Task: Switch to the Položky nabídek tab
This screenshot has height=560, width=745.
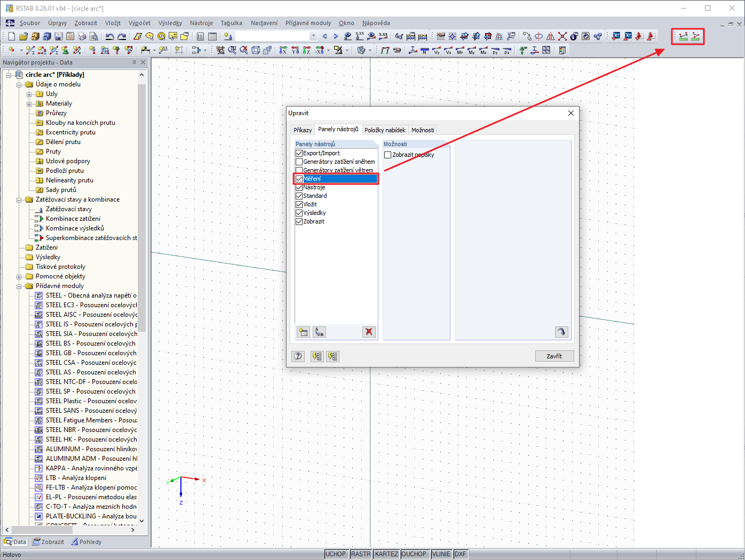Action: click(385, 130)
